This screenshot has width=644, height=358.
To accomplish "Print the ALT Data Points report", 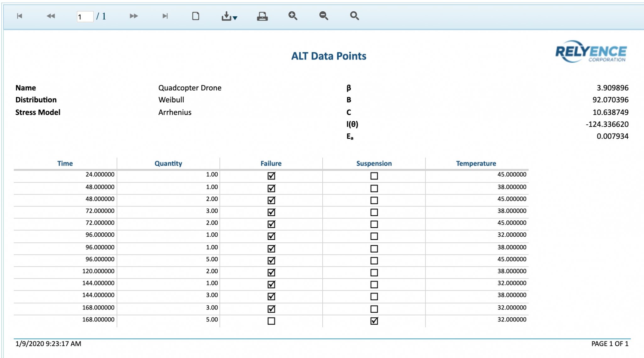I will click(262, 16).
